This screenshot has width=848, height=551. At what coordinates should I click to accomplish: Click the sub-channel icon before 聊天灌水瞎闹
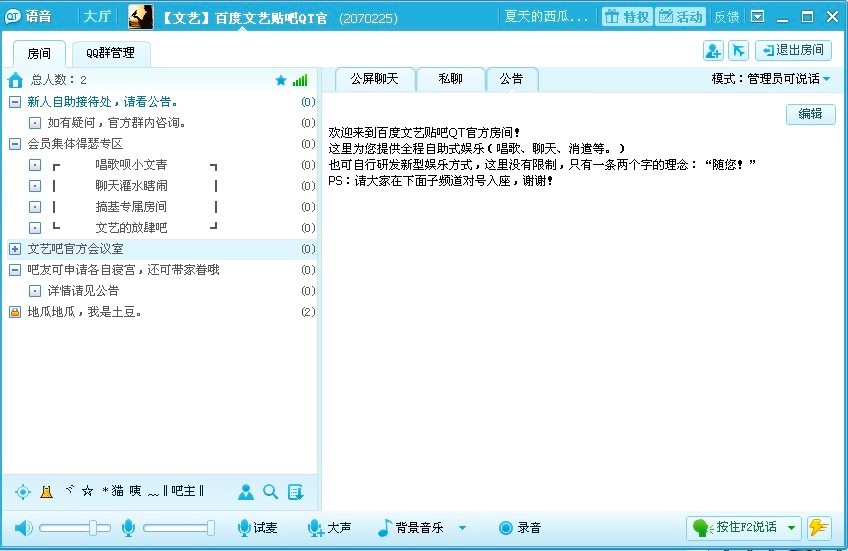click(35, 186)
